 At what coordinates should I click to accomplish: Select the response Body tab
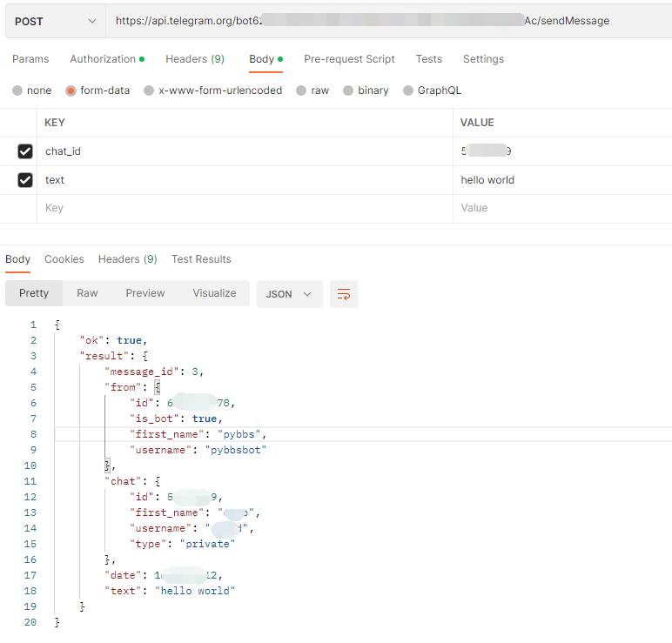[x=18, y=259]
